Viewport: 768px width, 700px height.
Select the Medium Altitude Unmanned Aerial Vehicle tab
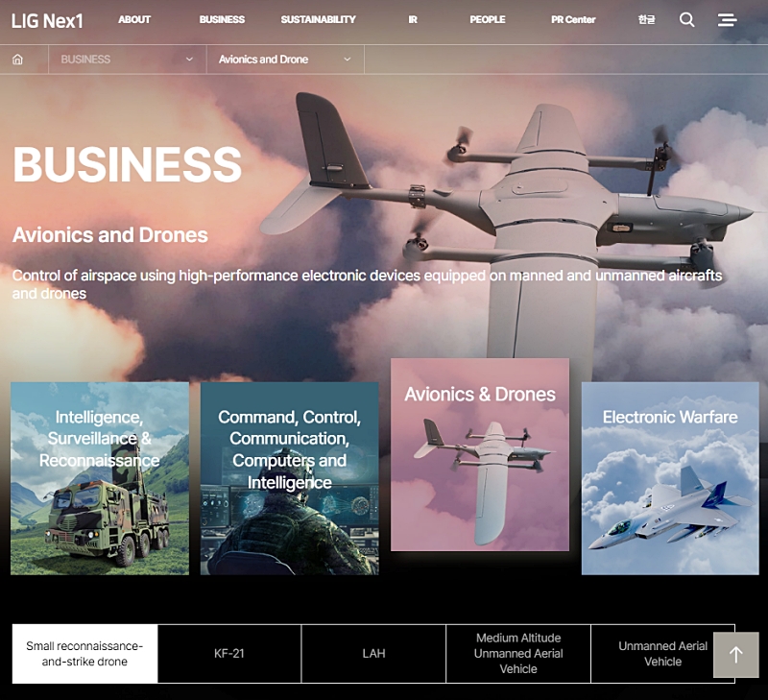click(518, 654)
